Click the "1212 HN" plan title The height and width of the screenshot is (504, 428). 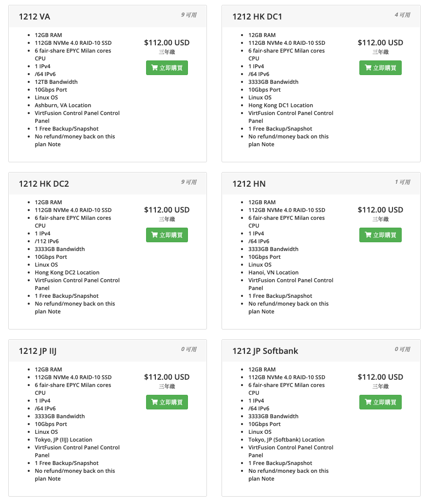point(249,184)
